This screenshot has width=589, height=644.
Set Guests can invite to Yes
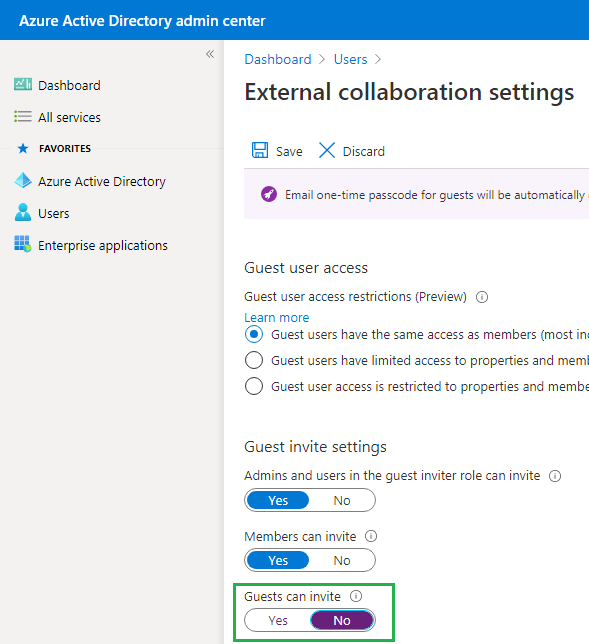point(278,620)
